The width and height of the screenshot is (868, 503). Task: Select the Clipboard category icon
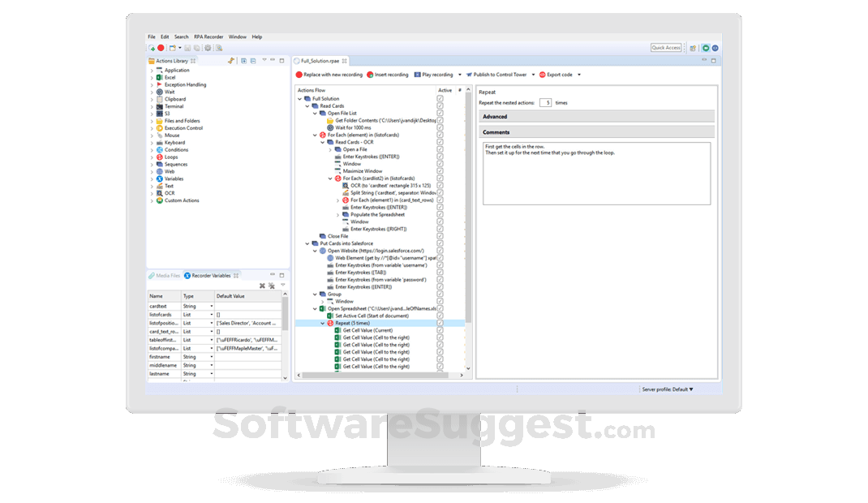160,99
